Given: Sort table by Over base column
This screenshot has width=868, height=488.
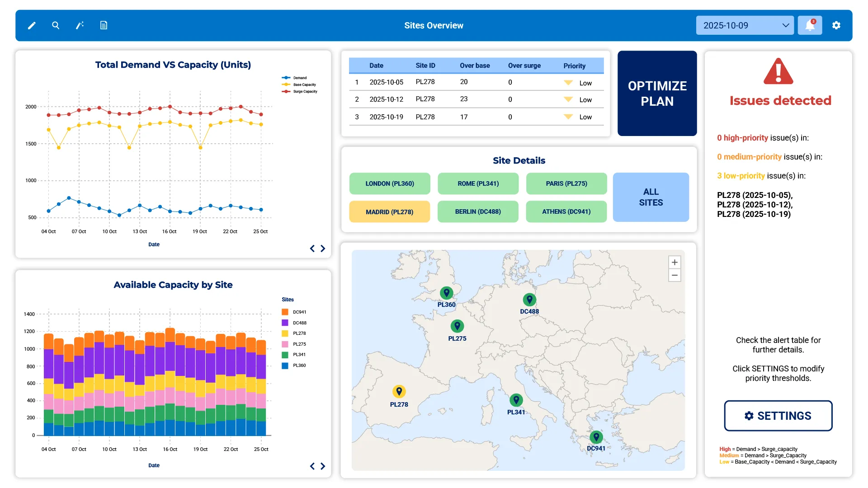Looking at the screenshot, I should point(475,66).
